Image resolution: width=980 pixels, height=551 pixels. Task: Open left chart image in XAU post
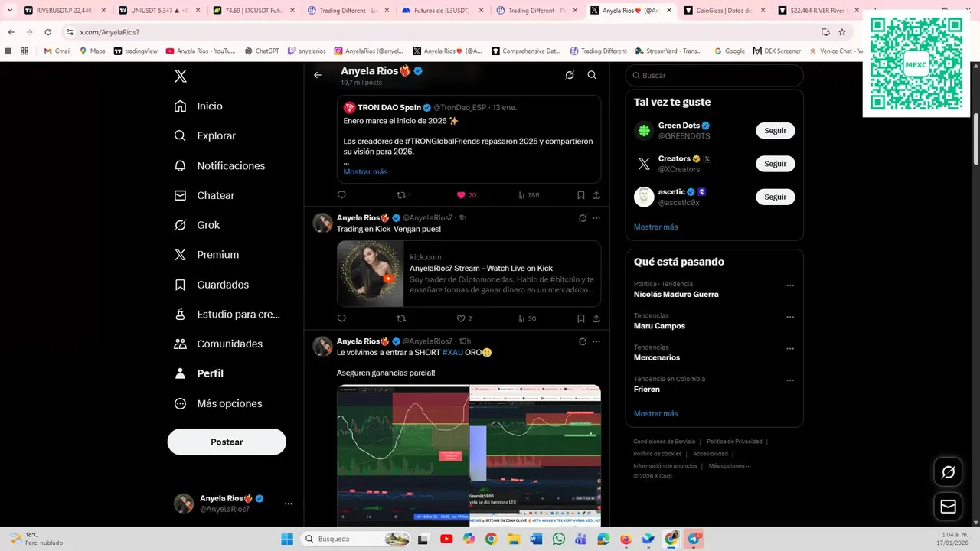(403, 455)
